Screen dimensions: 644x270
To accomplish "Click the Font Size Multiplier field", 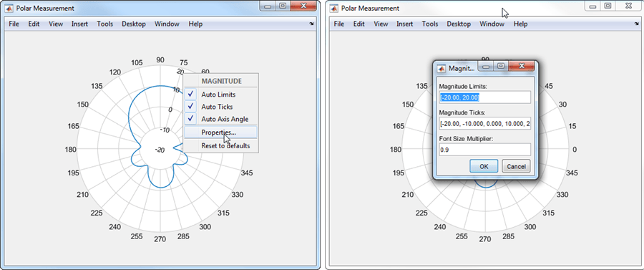I will coord(484,150).
